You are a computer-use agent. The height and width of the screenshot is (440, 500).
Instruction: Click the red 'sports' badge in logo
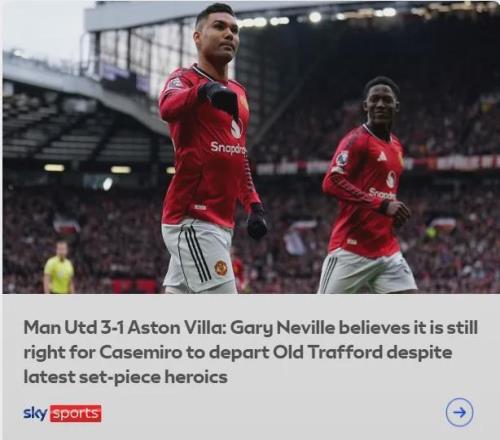click(x=76, y=414)
